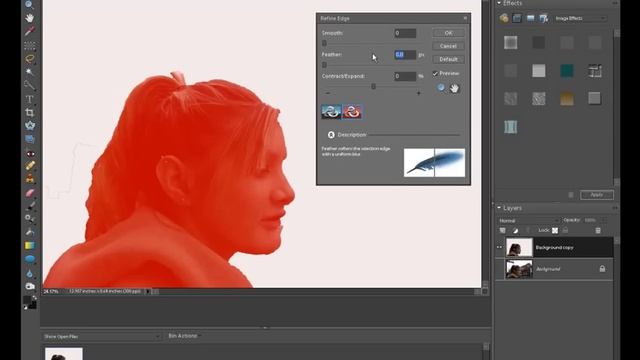640x360 pixels.
Task: Select the Clone Stamp tool
Action: point(29,179)
